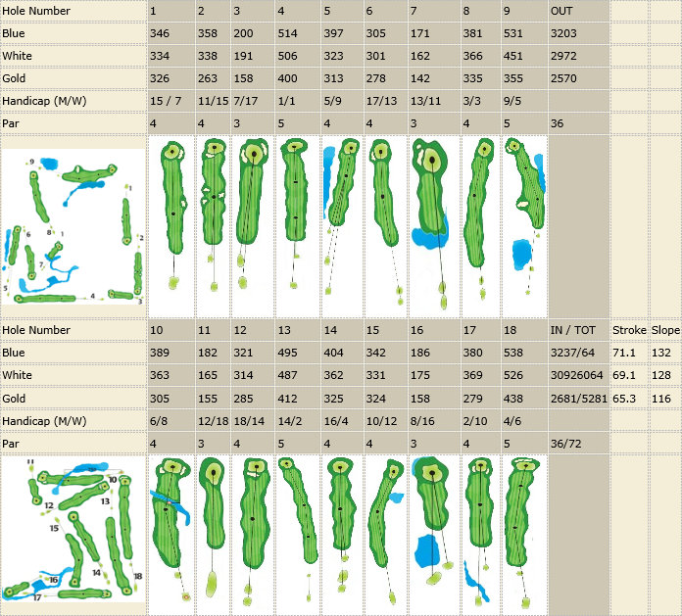The width and height of the screenshot is (682, 616).
Task: Click the OUT column header
Action: pyautogui.click(x=578, y=11)
